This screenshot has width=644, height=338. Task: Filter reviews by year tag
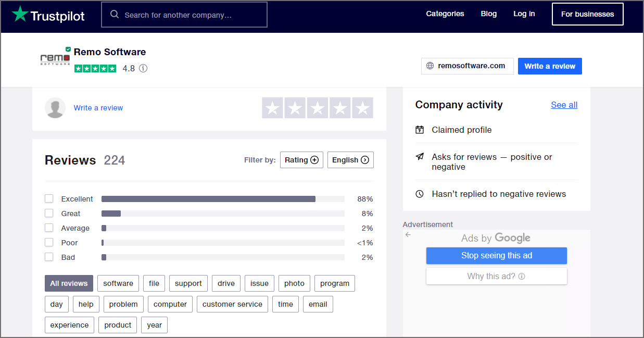(x=155, y=325)
